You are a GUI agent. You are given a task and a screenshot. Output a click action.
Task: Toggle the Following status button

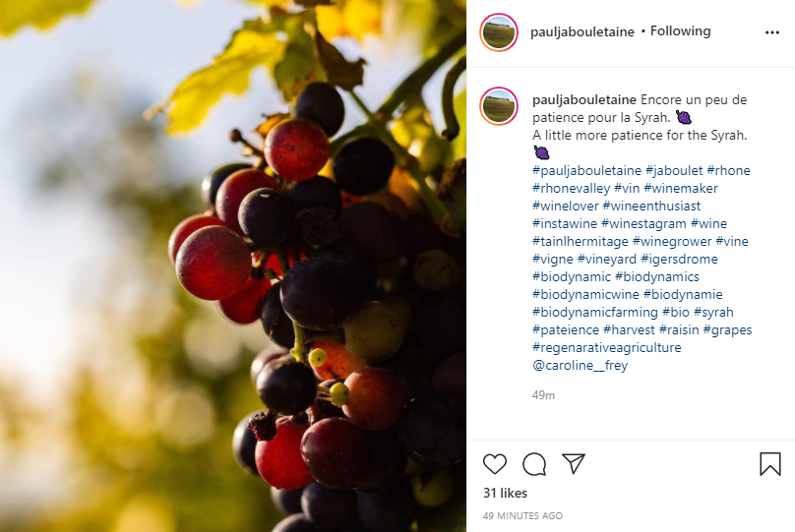(x=680, y=30)
